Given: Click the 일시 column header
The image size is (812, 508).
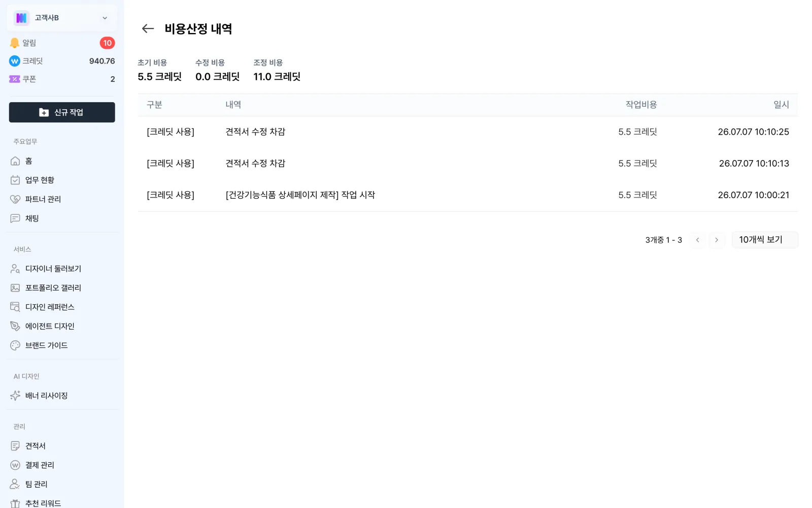Looking at the screenshot, I should [x=781, y=105].
